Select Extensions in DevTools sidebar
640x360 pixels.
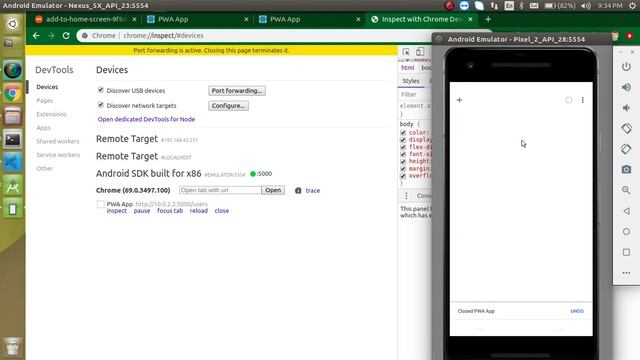tap(51, 114)
